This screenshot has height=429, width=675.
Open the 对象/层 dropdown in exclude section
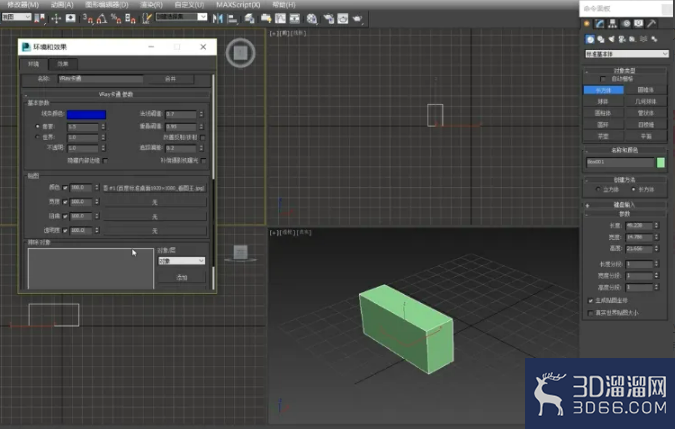(x=181, y=261)
